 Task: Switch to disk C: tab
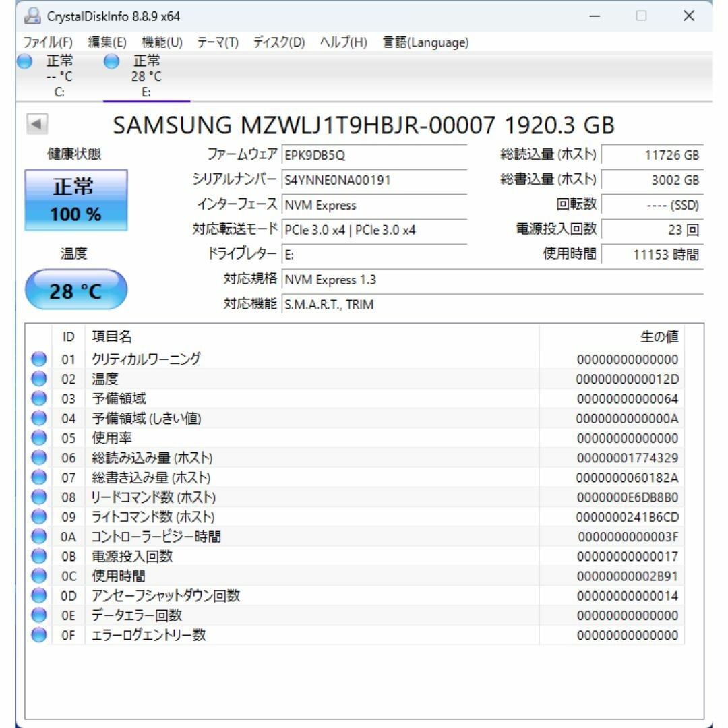coord(59,76)
